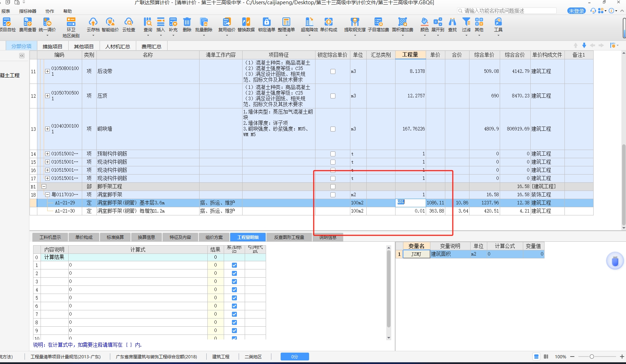Screen dimensions: 626x364
Task: Switch to the 费用汇总 tab
Action: tap(152, 46)
